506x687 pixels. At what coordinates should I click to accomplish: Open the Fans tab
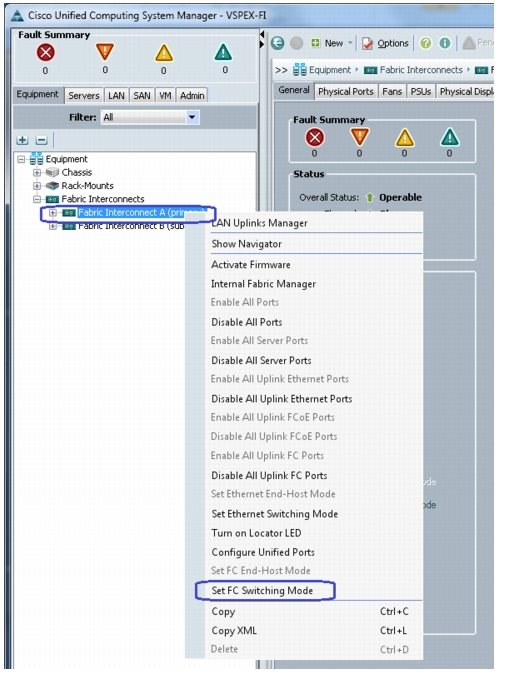click(x=392, y=92)
